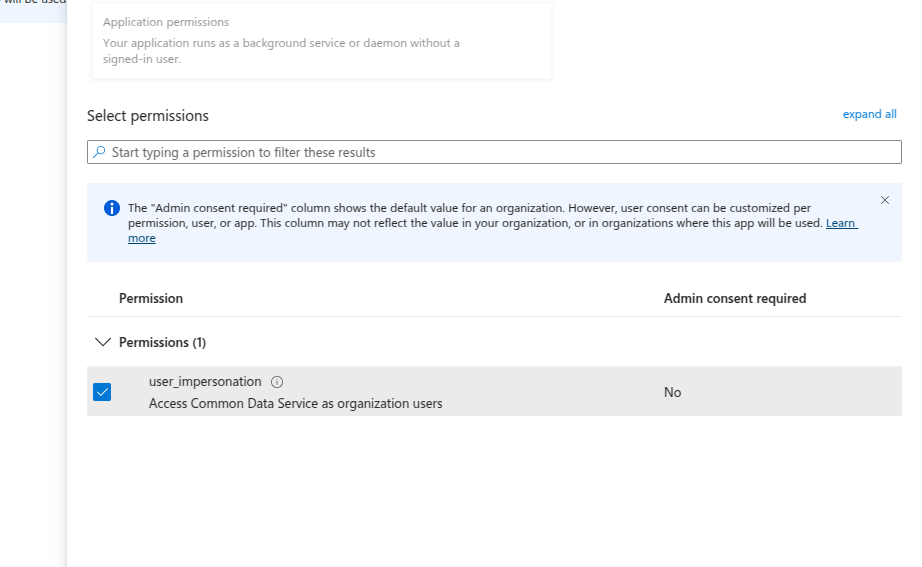Collapse the Permissions (1) group chevron
This screenshot has width=922, height=567.
[x=103, y=342]
